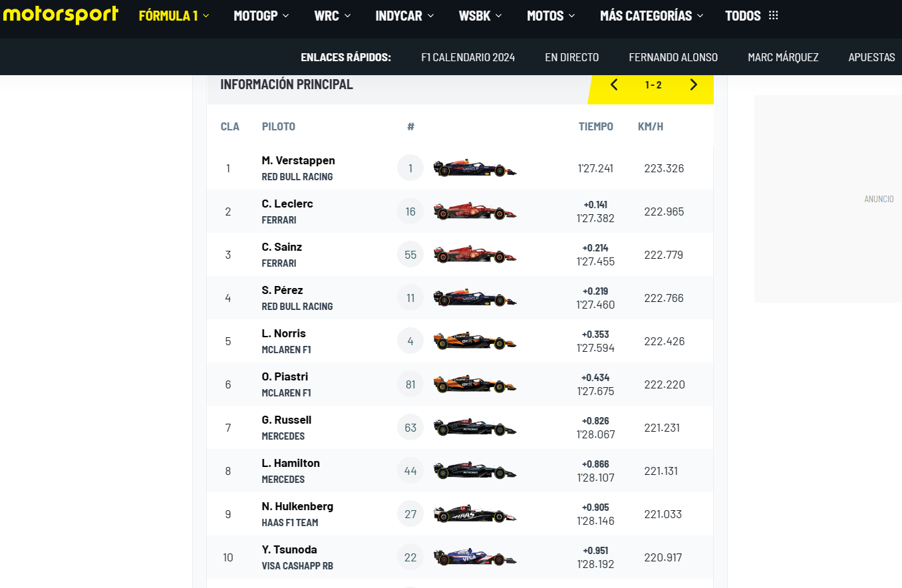Click the INFORMACIÓN PRINCIPAL heading
This screenshot has height=588, width=902.
tap(287, 84)
